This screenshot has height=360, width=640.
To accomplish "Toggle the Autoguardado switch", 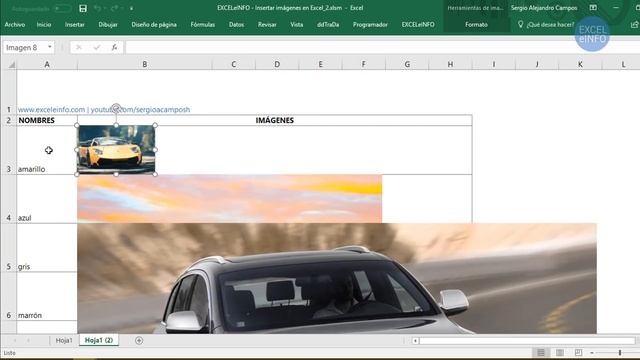I will [x=62, y=8].
